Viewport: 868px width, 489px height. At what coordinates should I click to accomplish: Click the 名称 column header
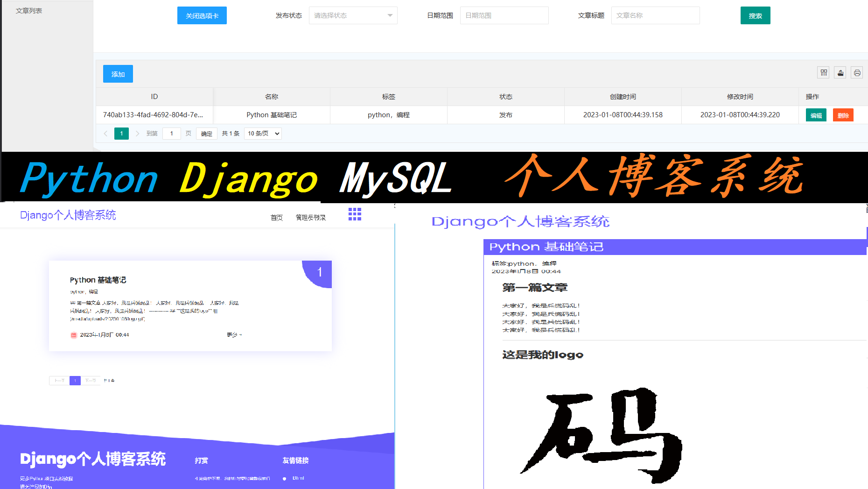point(272,97)
